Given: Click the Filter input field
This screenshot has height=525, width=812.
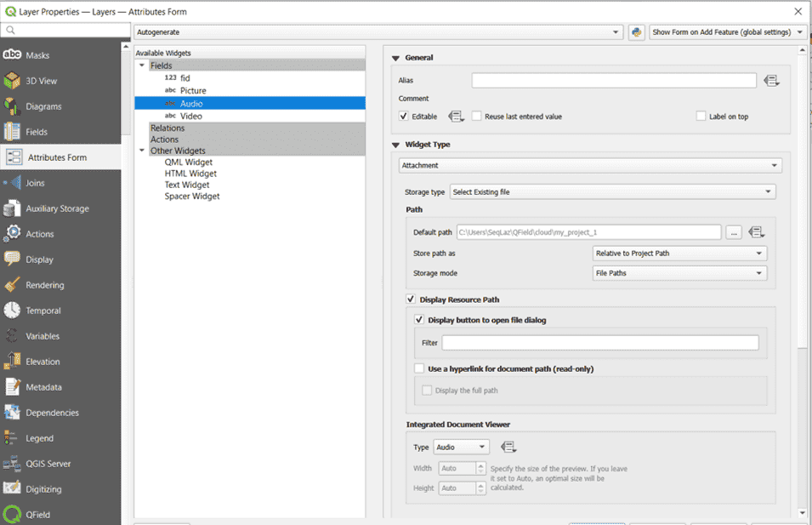Looking at the screenshot, I should pyautogui.click(x=599, y=343).
